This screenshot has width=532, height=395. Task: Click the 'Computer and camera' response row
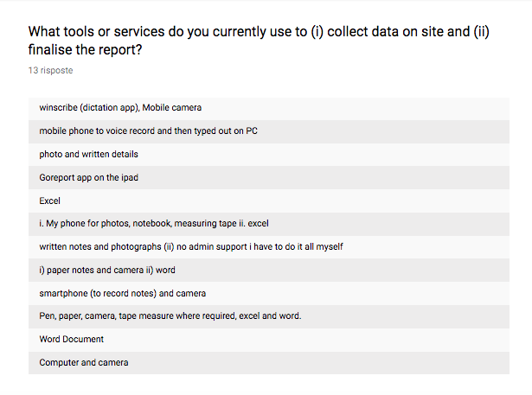click(x=269, y=363)
